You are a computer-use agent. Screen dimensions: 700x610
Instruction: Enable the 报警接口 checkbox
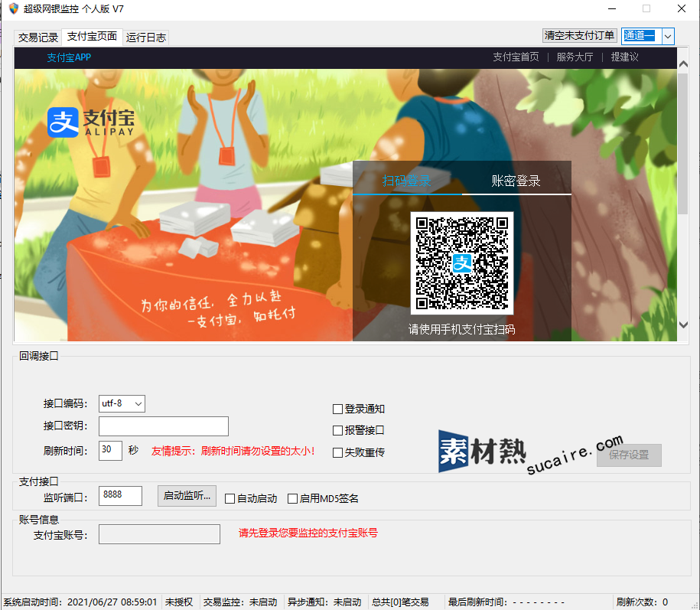337,430
